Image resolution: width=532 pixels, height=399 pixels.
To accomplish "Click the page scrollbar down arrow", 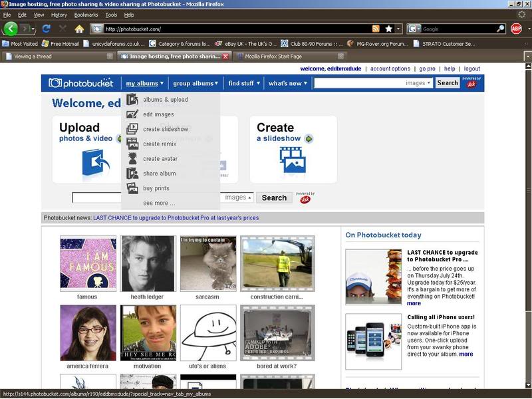I will pos(528,385).
